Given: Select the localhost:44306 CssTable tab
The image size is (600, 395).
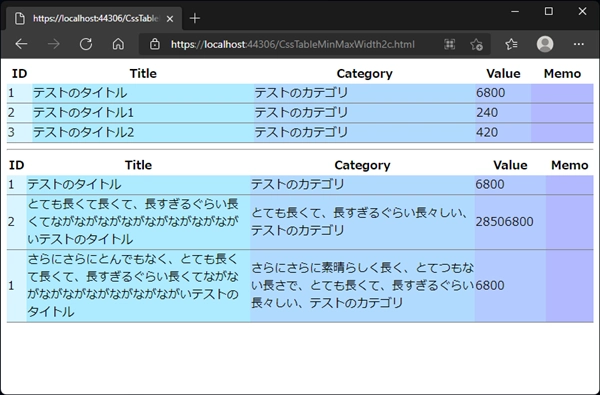Looking at the screenshot, I should click(94, 18).
